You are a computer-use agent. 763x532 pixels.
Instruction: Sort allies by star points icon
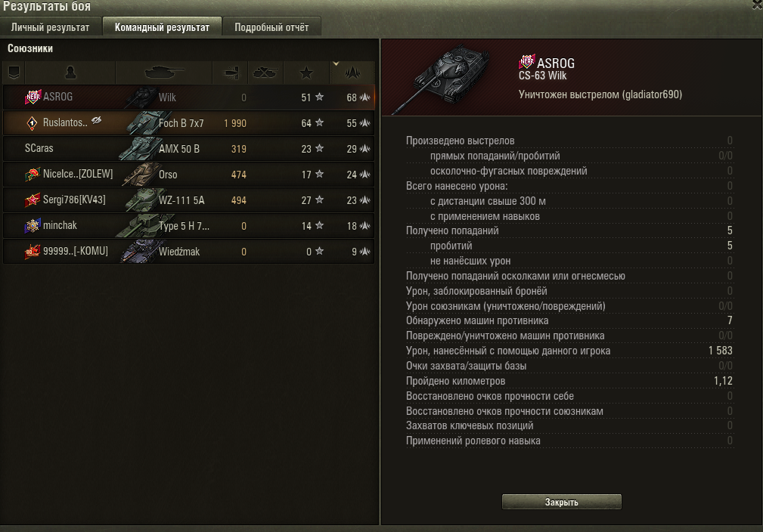pyautogui.click(x=306, y=73)
